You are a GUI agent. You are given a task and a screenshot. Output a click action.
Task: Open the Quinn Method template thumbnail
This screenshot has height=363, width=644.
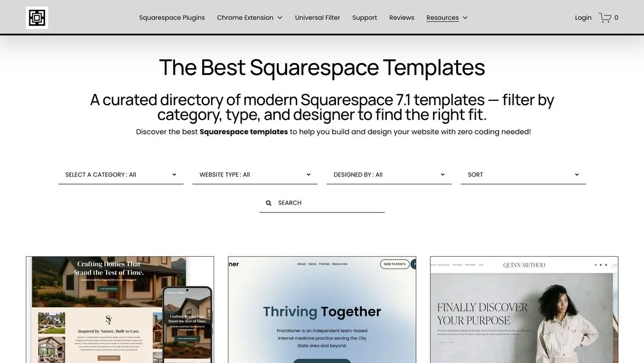click(x=524, y=309)
